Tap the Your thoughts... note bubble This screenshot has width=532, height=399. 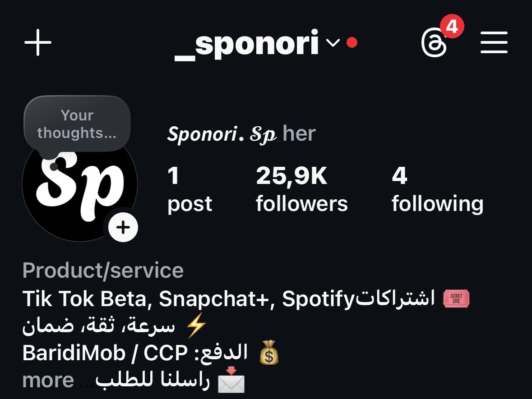pyautogui.click(x=77, y=124)
